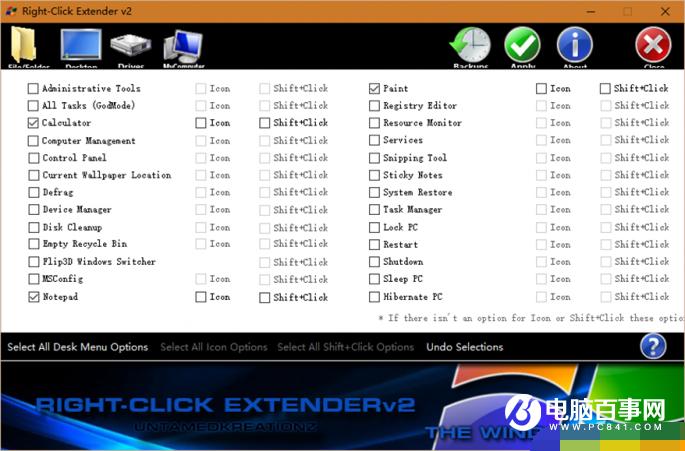Image resolution: width=685 pixels, height=451 pixels.
Task: Enable Shift+Click option for Calculator
Action: tap(265, 123)
